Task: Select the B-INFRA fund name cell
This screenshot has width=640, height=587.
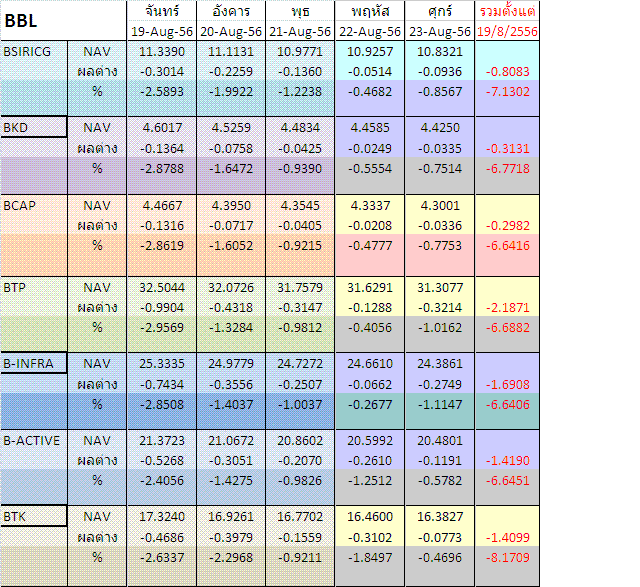Action: tap(34, 363)
